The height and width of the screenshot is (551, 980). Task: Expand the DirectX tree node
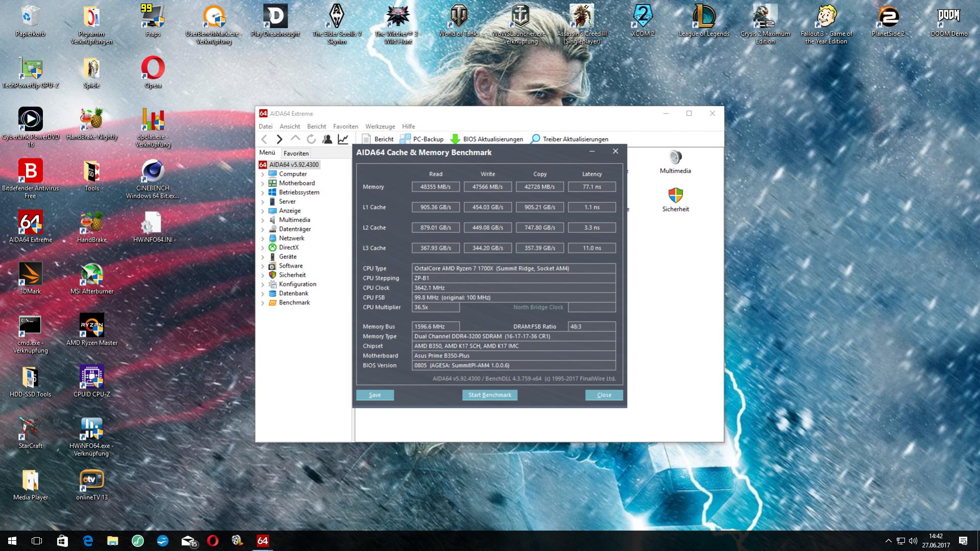(263, 248)
